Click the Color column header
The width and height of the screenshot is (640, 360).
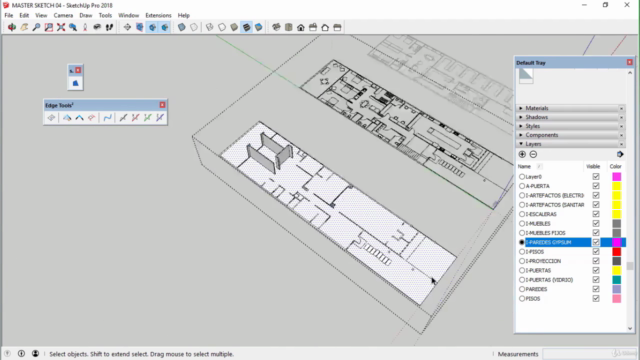click(x=616, y=166)
